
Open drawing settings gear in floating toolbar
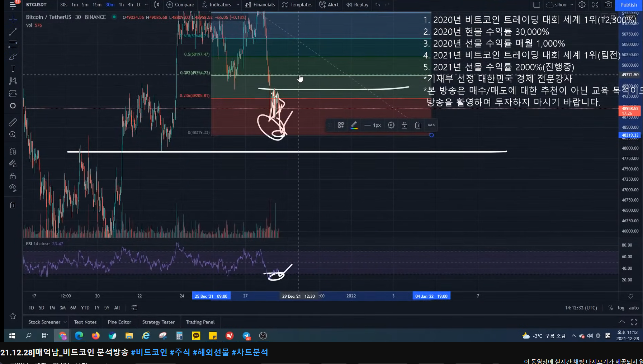pyautogui.click(x=391, y=125)
